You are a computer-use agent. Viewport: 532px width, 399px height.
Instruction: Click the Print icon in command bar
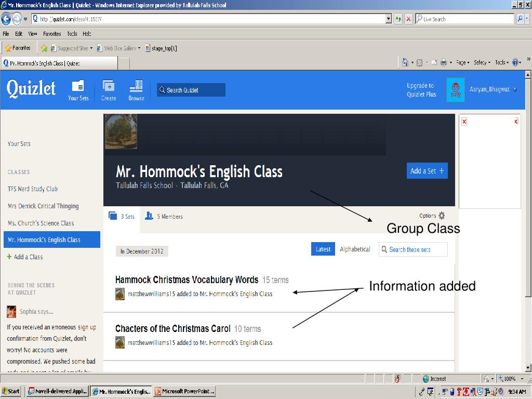coord(444,62)
